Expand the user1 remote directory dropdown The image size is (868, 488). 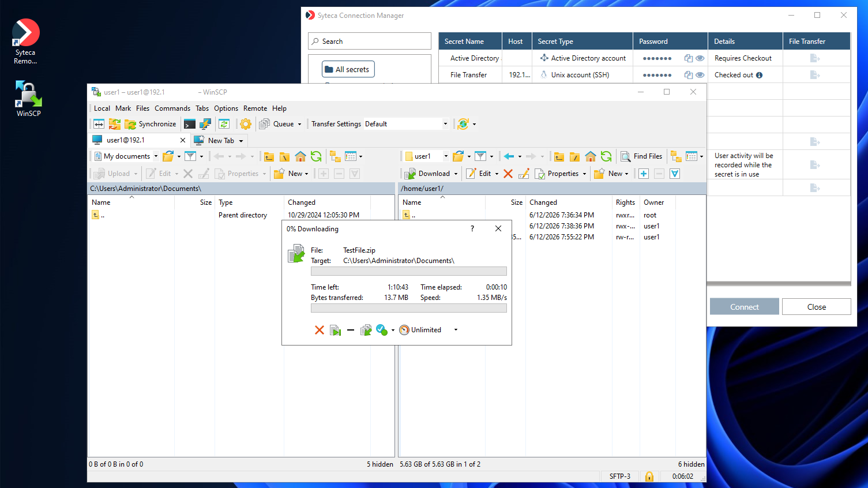pos(446,156)
